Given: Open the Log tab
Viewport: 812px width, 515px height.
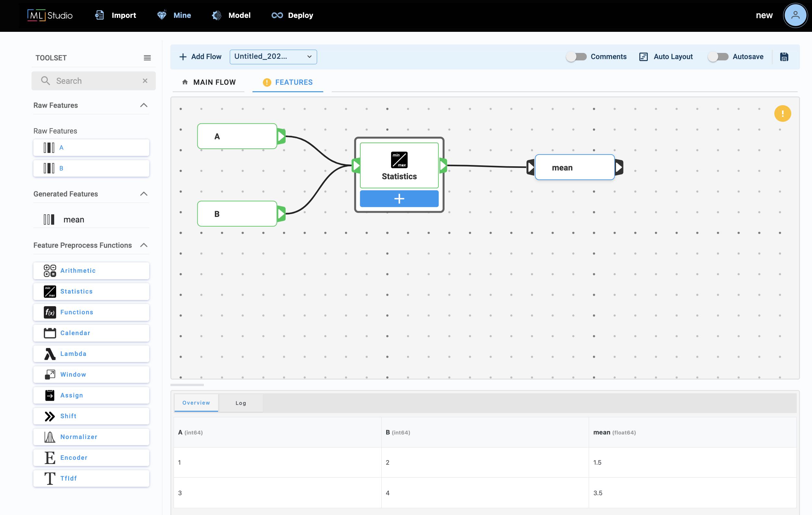Looking at the screenshot, I should [x=241, y=403].
